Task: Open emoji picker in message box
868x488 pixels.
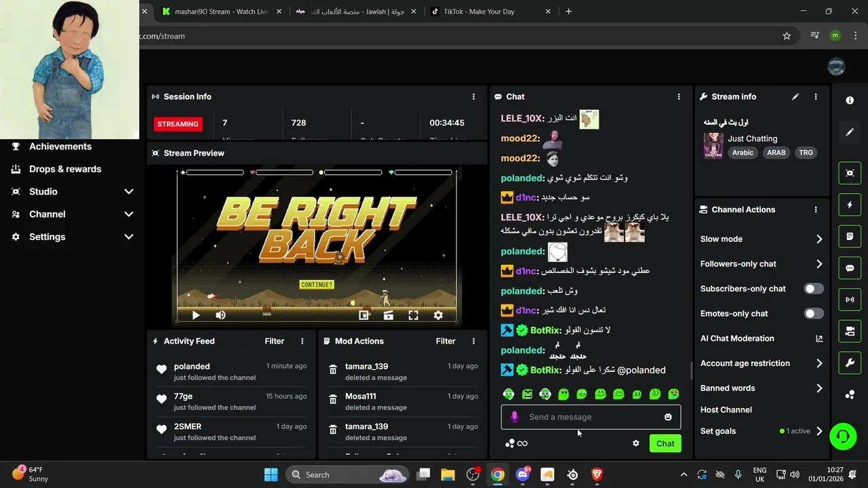Action: 668,417
